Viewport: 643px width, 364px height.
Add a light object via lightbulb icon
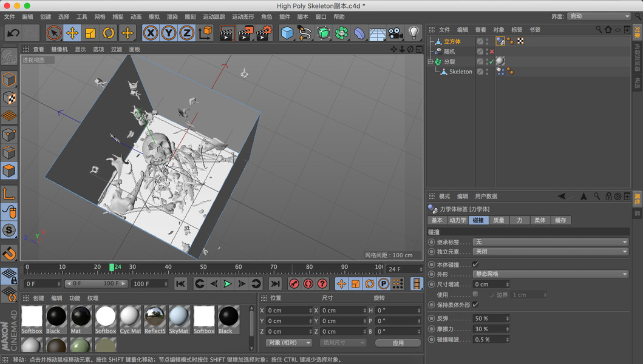pos(414,33)
